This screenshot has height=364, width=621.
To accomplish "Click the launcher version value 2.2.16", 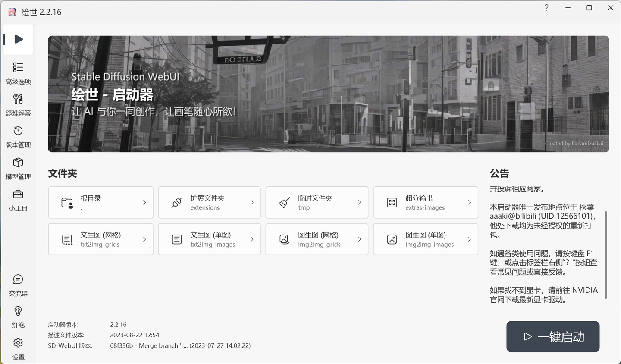I will pos(118,325).
